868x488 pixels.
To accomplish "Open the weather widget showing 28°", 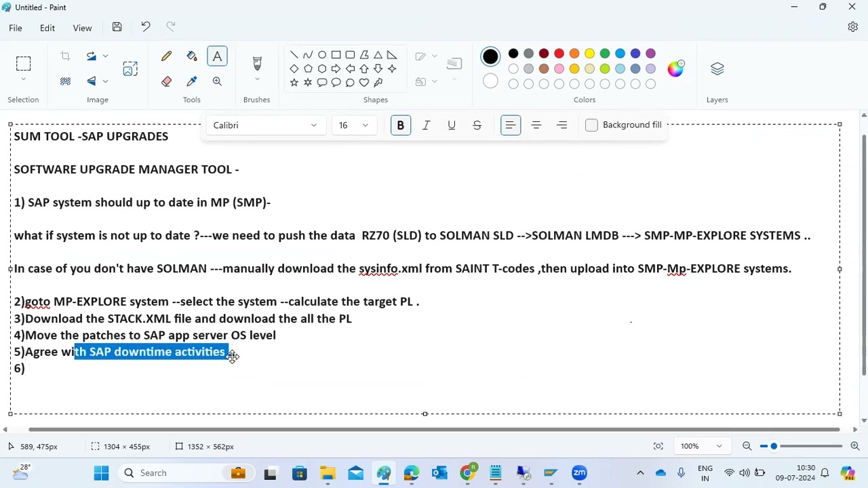I will coord(20,472).
